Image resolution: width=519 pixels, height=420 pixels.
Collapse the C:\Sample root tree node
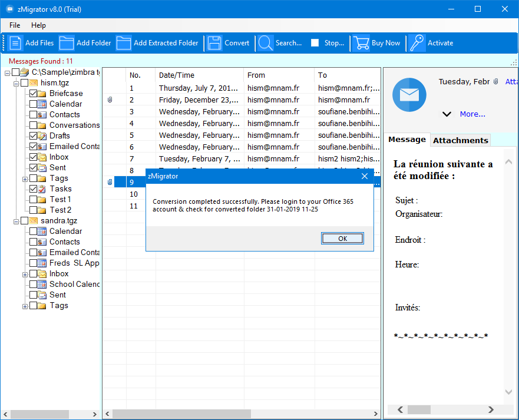pos(7,73)
